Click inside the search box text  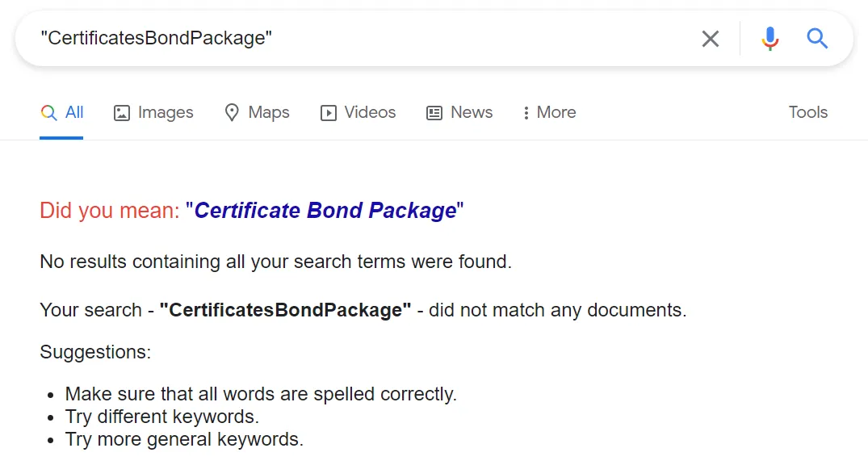[157, 39]
